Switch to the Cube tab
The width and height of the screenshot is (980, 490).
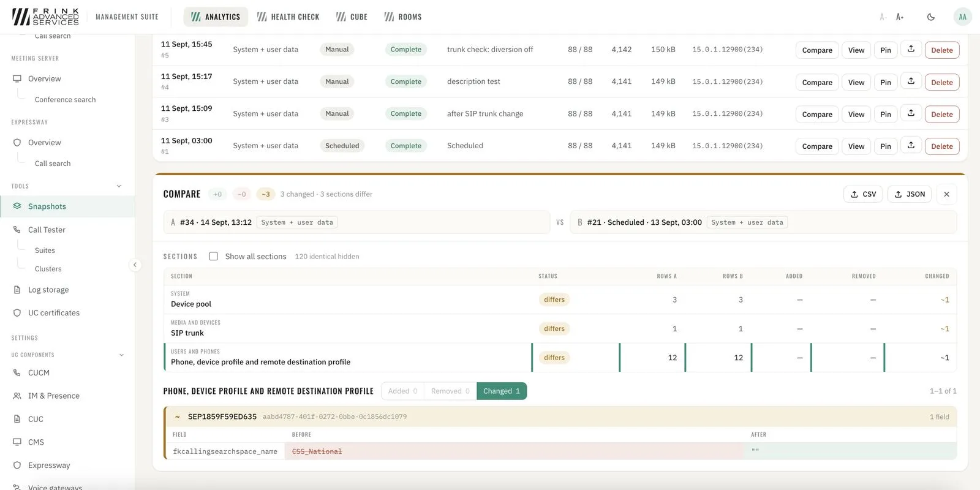(x=352, y=17)
